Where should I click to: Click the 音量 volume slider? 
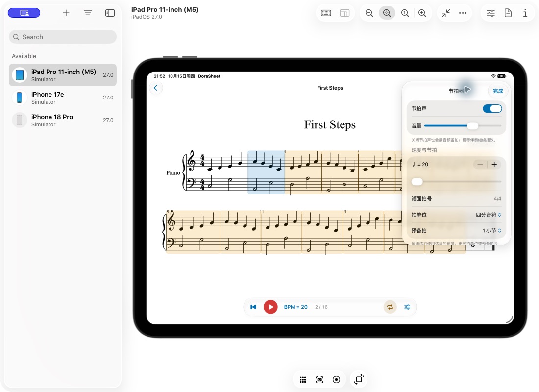[x=463, y=126]
